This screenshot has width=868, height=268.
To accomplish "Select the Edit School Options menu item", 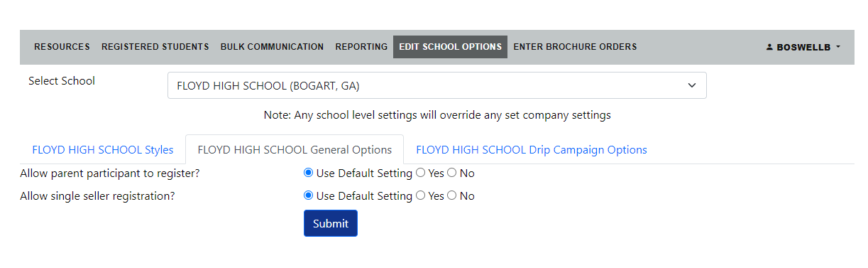I will [450, 47].
